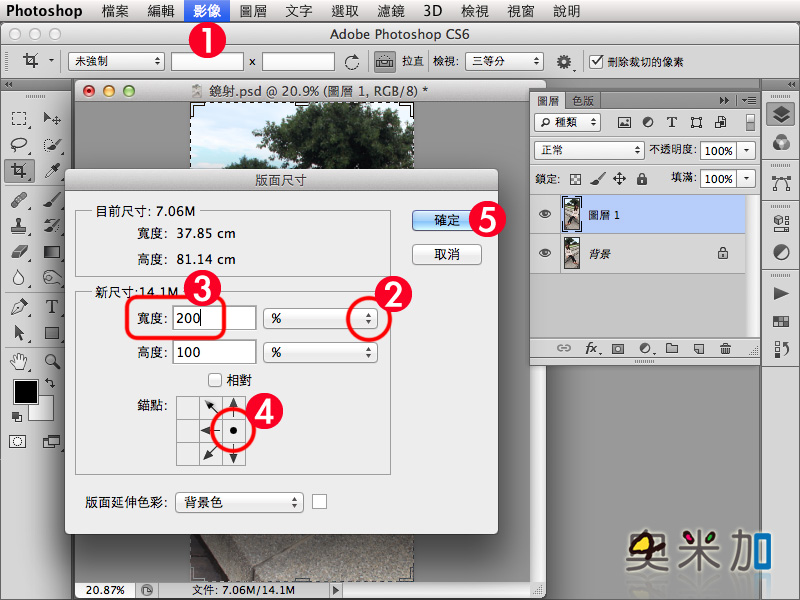The height and width of the screenshot is (600, 800).
Task: Select the Rectangle shape tool
Action: (52, 333)
